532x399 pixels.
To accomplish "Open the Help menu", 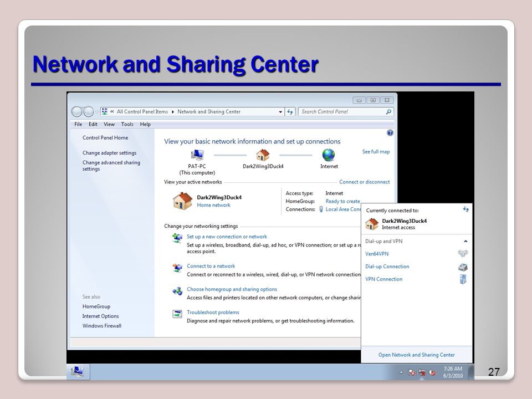I will (145, 124).
